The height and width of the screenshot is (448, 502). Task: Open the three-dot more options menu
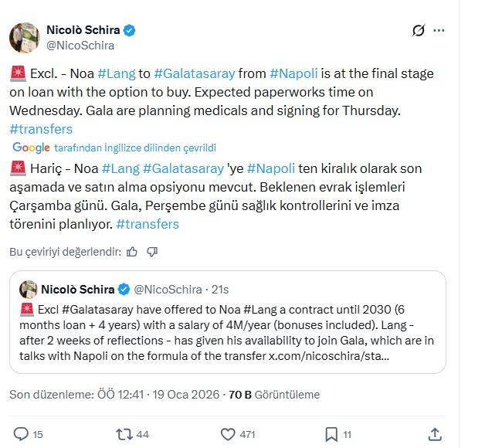click(x=439, y=31)
